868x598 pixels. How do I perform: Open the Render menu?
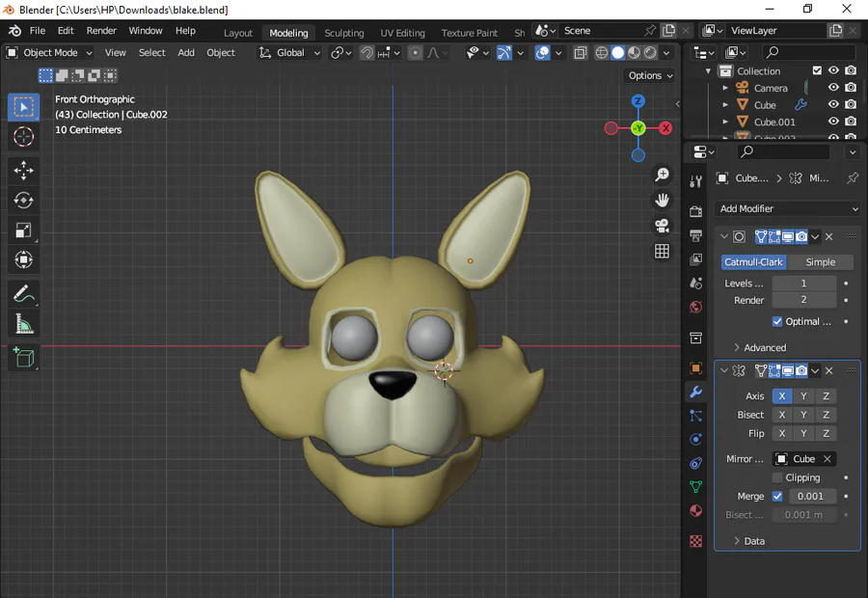tap(101, 31)
